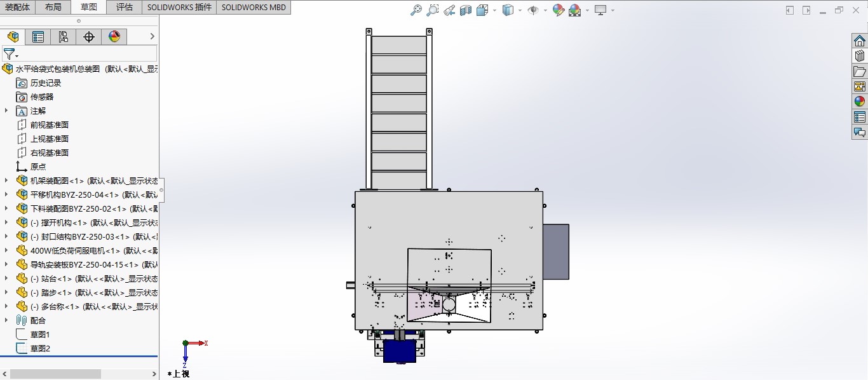Open the File Explorer folder task pane icon
This screenshot has height=380, width=868.
point(860,71)
